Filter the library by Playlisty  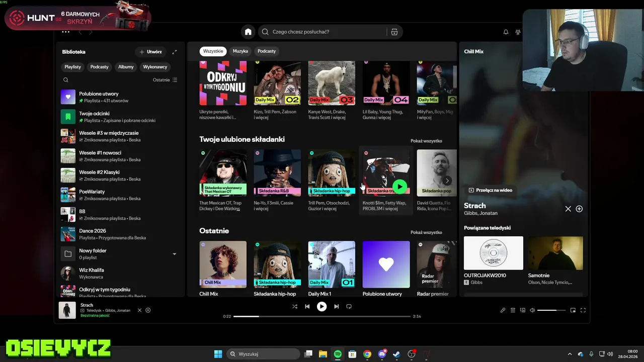coord(73,67)
